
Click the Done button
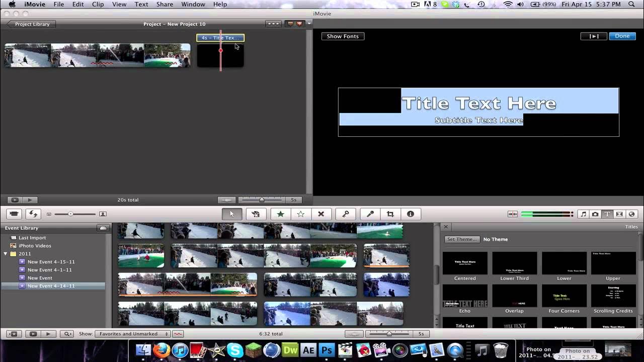pyautogui.click(x=622, y=36)
